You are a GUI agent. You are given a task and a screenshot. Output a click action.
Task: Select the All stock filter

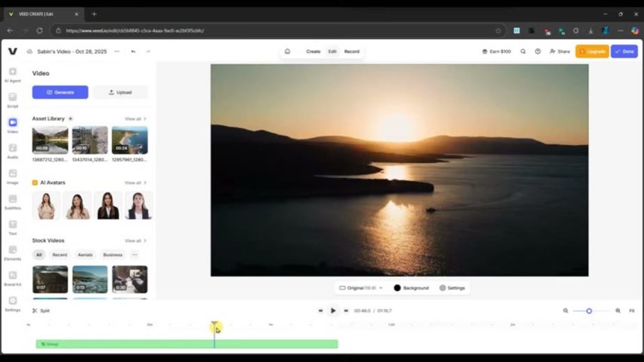click(x=39, y=255)
